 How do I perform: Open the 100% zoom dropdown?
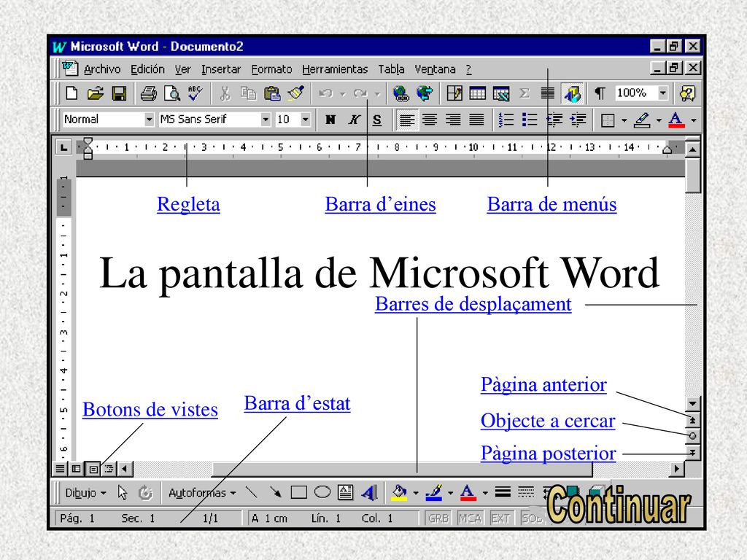[x=662, y=93]
